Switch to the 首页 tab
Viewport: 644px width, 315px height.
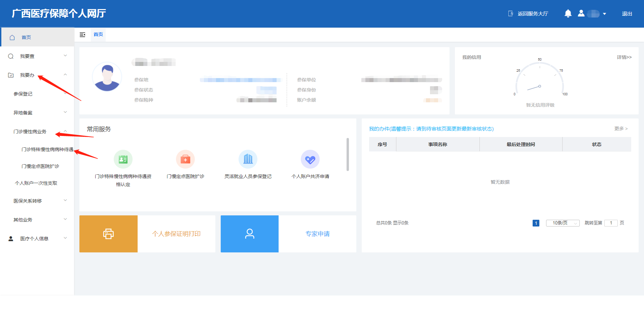click(98, 35)
